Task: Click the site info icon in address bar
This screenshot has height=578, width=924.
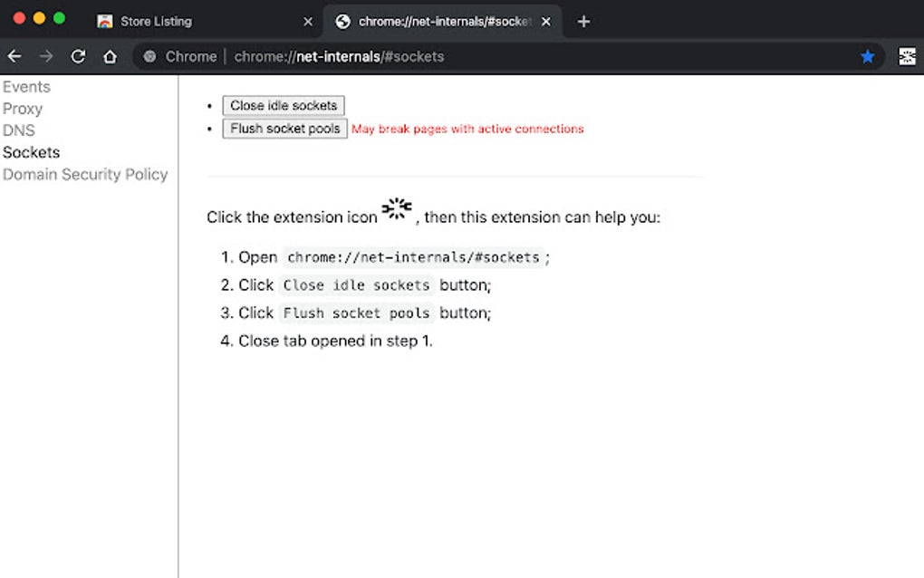Action: [149, 56]
